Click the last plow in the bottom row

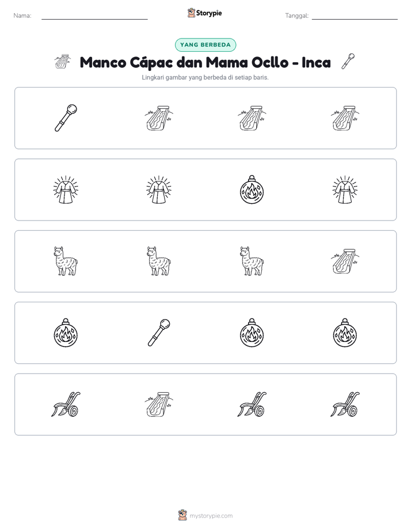click(x=345, y=404)
